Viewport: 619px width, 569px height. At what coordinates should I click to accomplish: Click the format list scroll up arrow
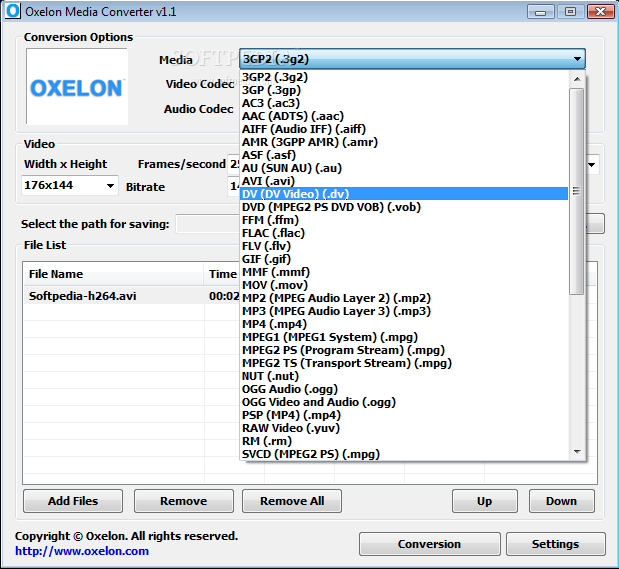pos(577,79)
